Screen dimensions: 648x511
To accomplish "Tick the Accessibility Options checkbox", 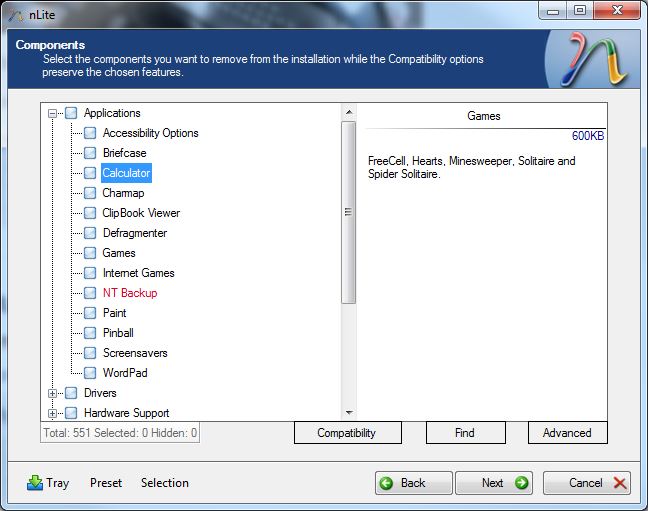I will [90, 133].
